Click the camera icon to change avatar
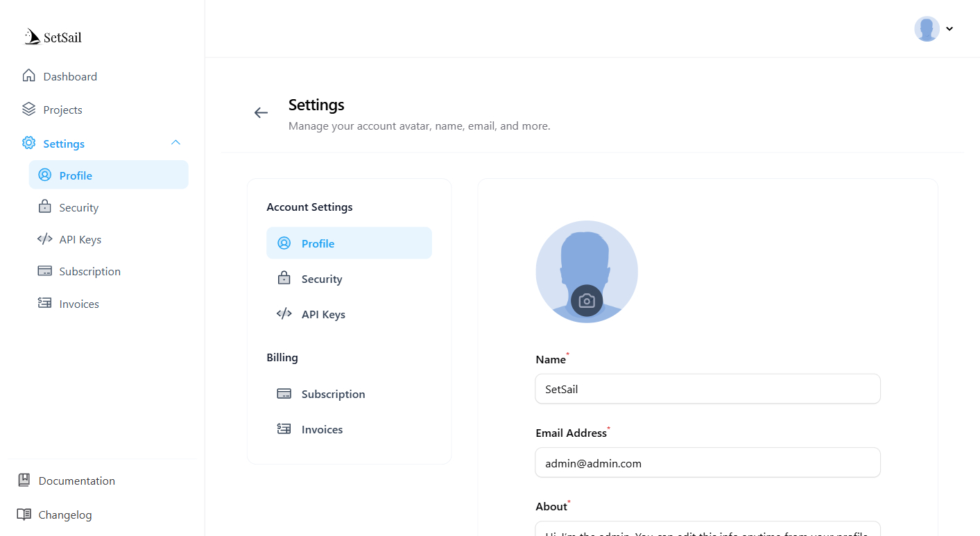Image resolution: width=980 pixels, height=536 pixels. [587, 301]
